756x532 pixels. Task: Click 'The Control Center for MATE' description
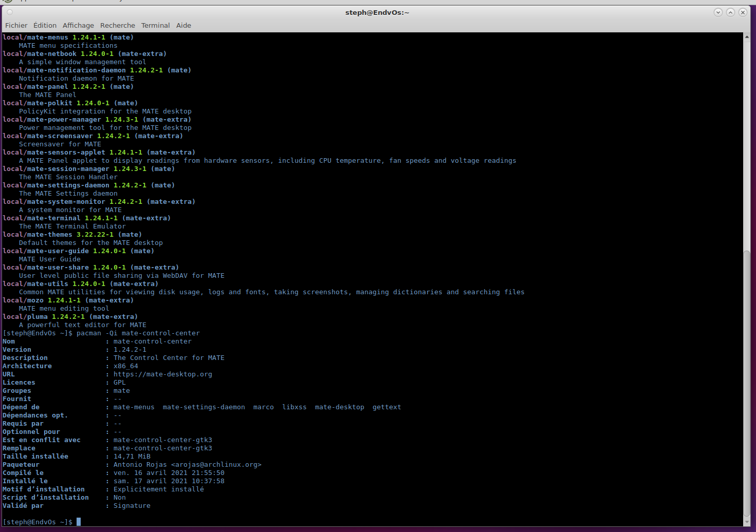tap(169, 358)
